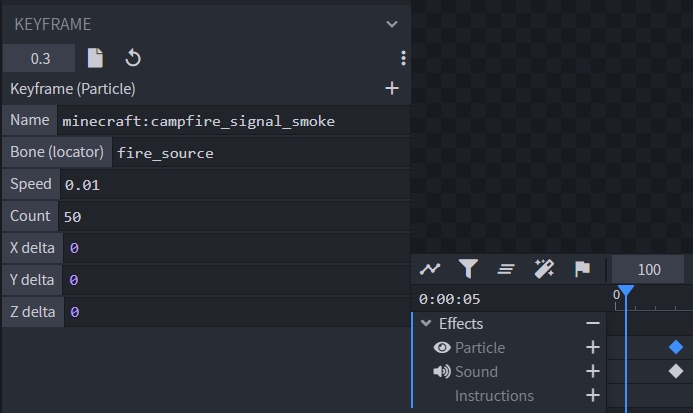
Task: Add keyframe to Particle channel
Action: pos(593,348)
